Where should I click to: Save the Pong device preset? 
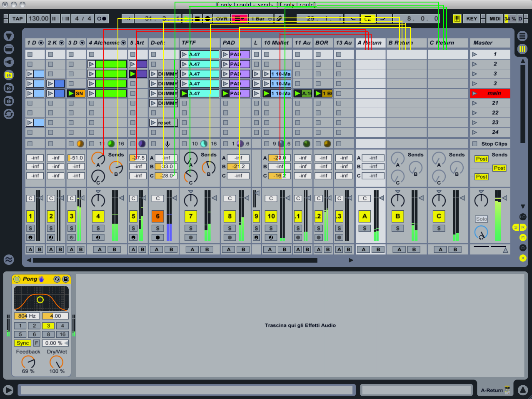(65, 279)
